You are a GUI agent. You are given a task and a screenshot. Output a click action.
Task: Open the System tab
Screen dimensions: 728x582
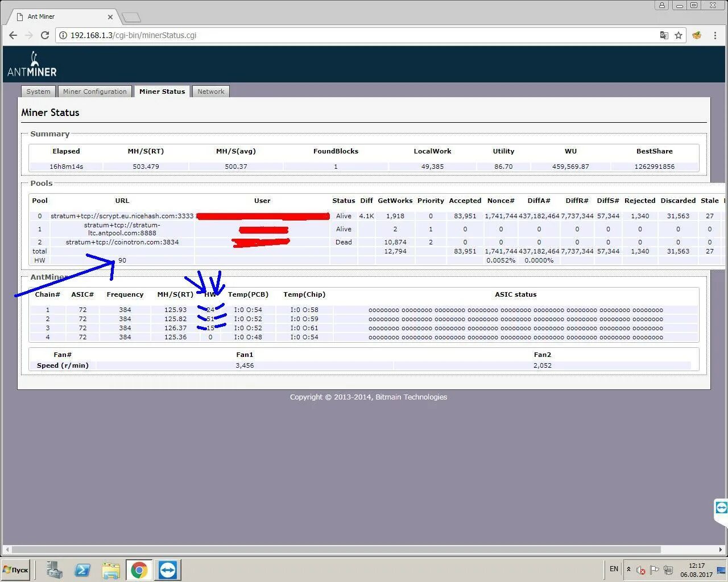38,92
